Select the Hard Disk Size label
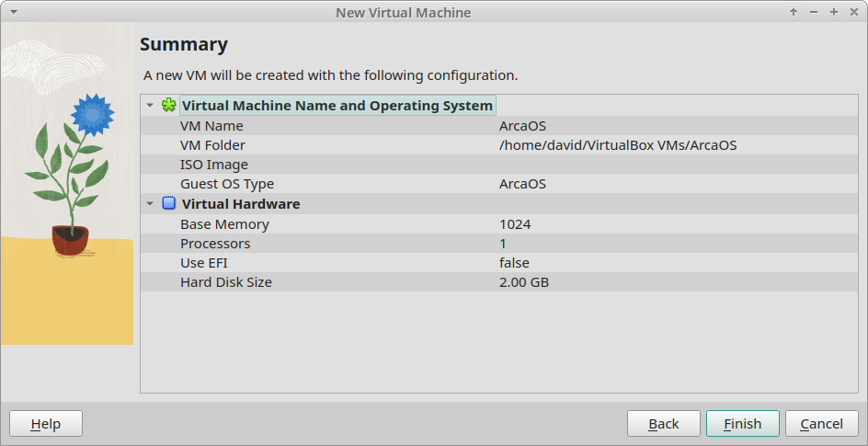The image size is (868, 446). [226, 282]
